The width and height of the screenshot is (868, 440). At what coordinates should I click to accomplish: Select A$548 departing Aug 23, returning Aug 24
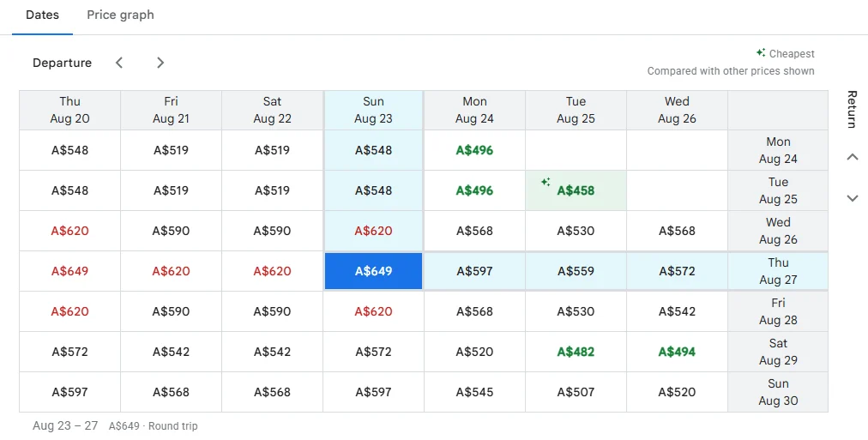[x=374, y=150]
